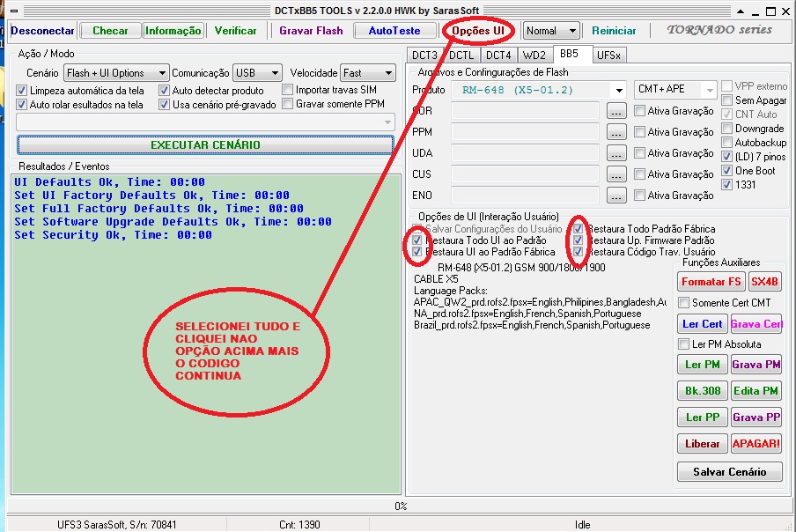This screenshot has width=796, height=532.
Task: Switch to the WD2 tab
Action: [x=534, y=55]
